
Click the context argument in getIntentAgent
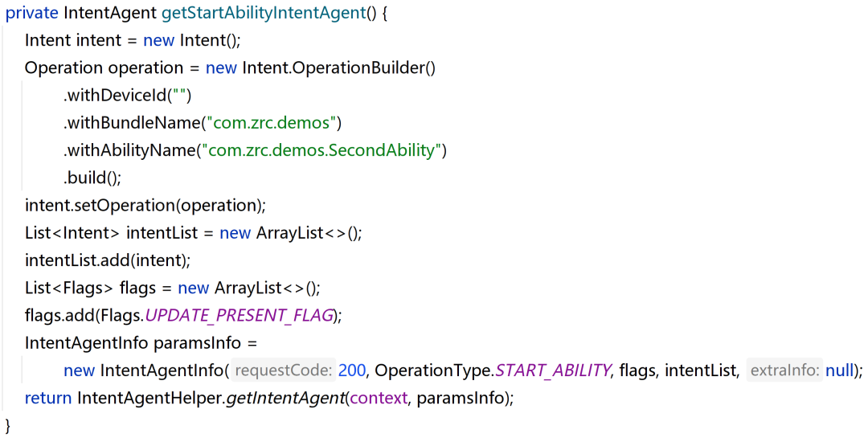click(379, 398)
